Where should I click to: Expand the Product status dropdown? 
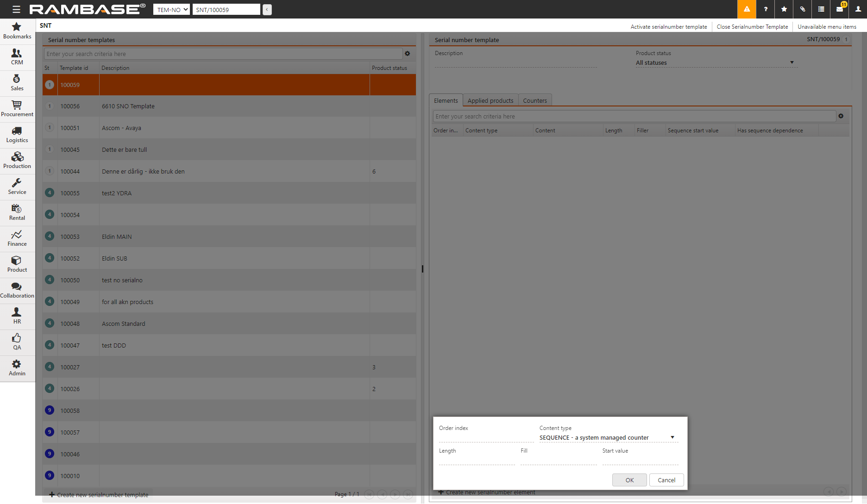coord(716,63)
